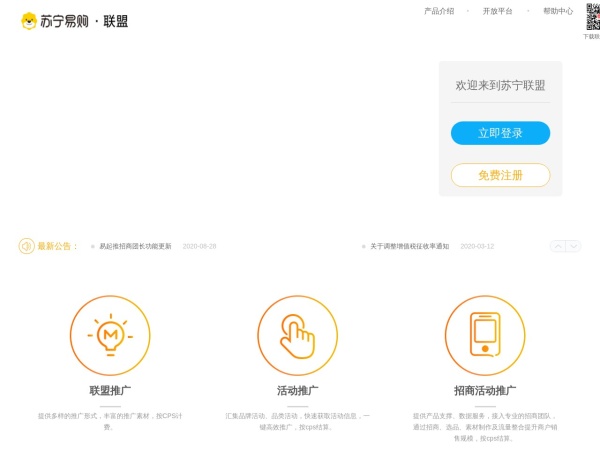Open announcement 关于调整增值税征收率通知
This screenshot has height=450, width=600.
point(409,246)
